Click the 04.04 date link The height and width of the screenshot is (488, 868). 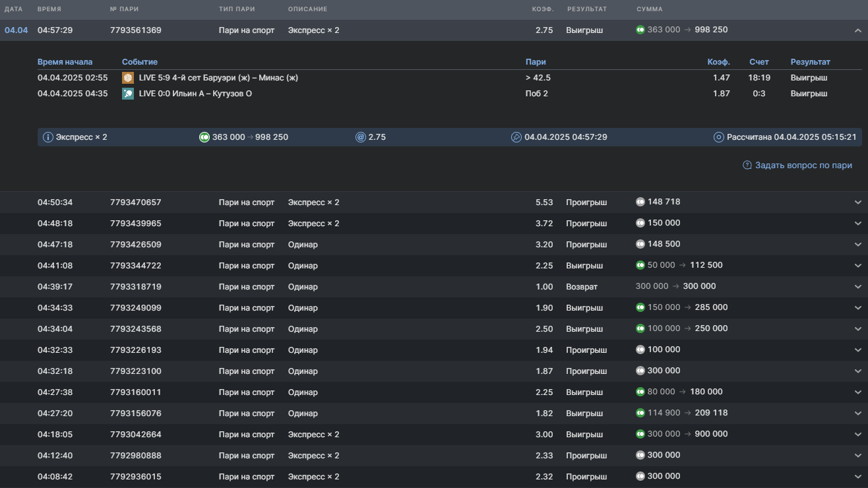pos(16,30)
